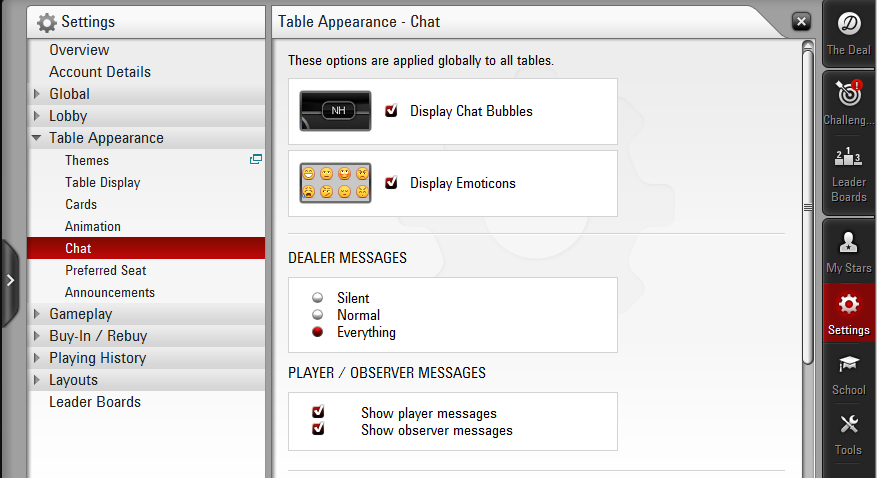Viewport: 877px width, 478px height.
Task: Click the vertical scrollbar in chat settings
Action: [x=808, y=207]
